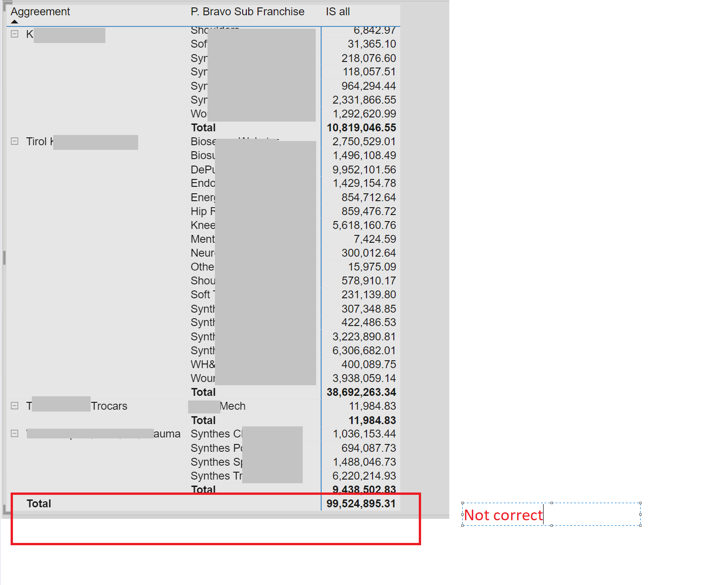Collapse the Trocars agreement group

coord(15,406)
